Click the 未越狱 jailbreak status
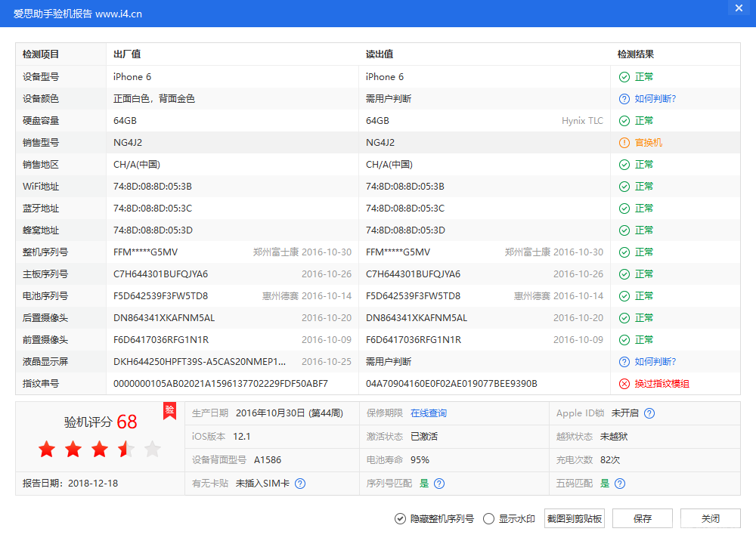This screenshot has width=756, height=544. [614, 437]
